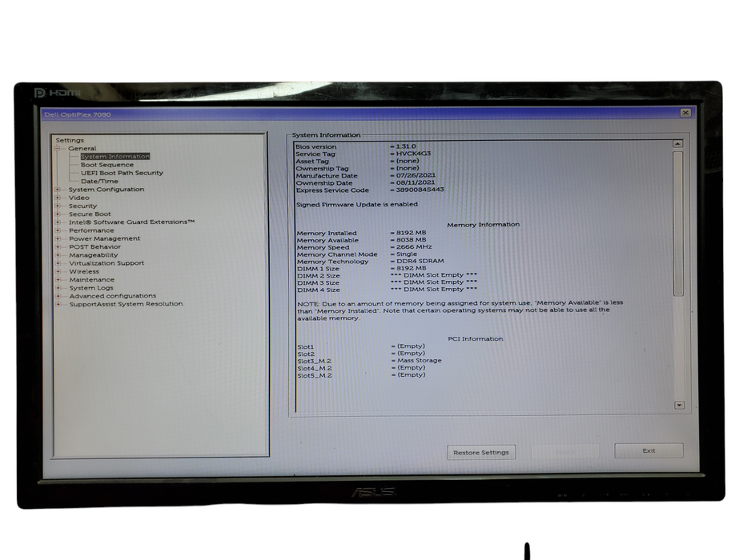Viewport: 747px width, 560px height.
Task: Select the Manageability category
Action: [x=94, y=255]
